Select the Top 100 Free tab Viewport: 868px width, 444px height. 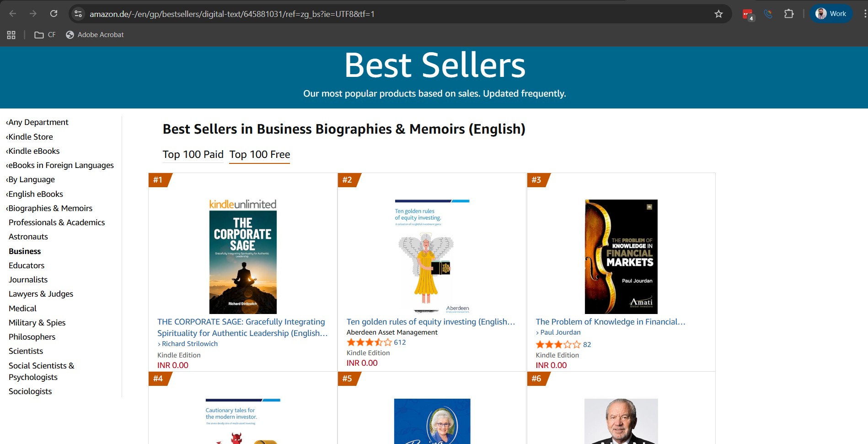pyautogui.click(x=259, y=154)
